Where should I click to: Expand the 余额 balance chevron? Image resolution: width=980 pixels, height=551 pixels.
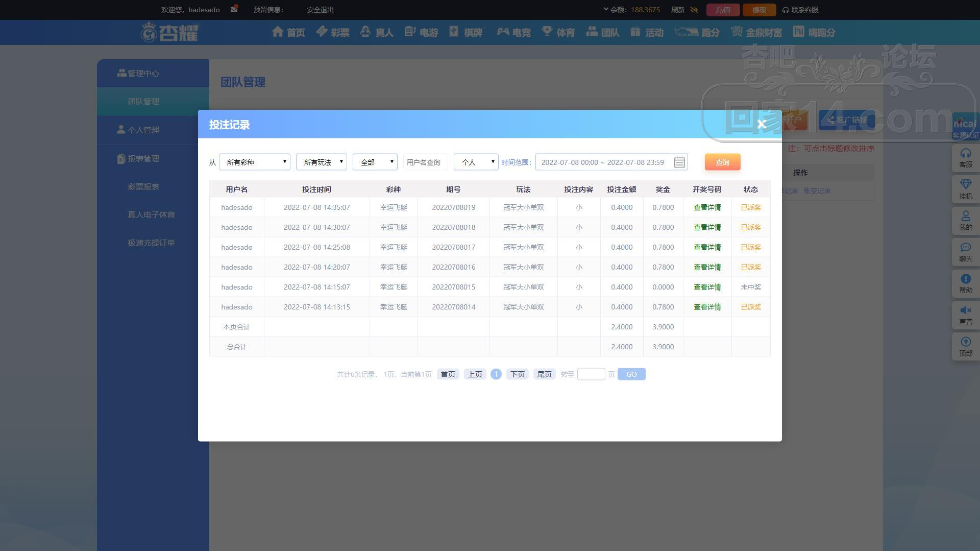click(606, 9)
